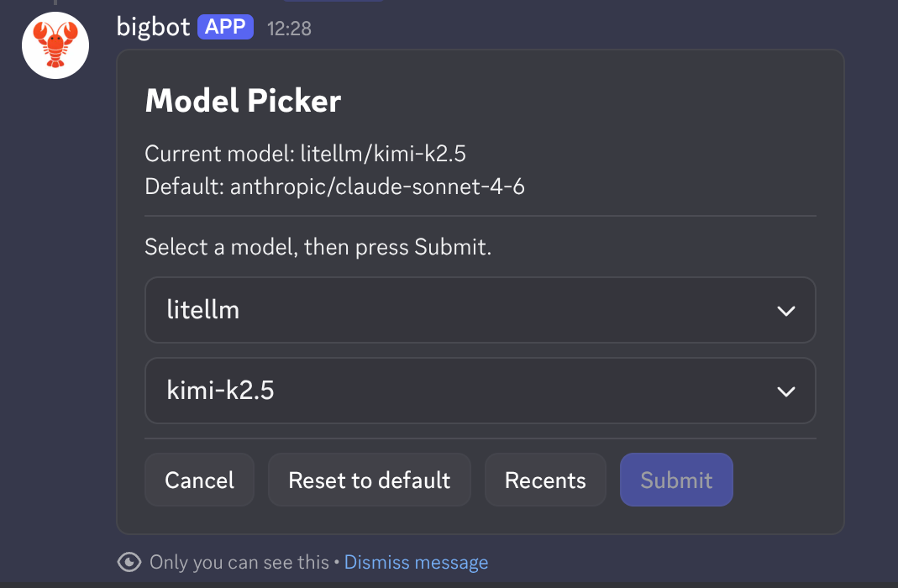Screen dimensions: 898x588
Task: Click the chevron on the kimi-k2.5 dropdown
Action: (786, 391)
